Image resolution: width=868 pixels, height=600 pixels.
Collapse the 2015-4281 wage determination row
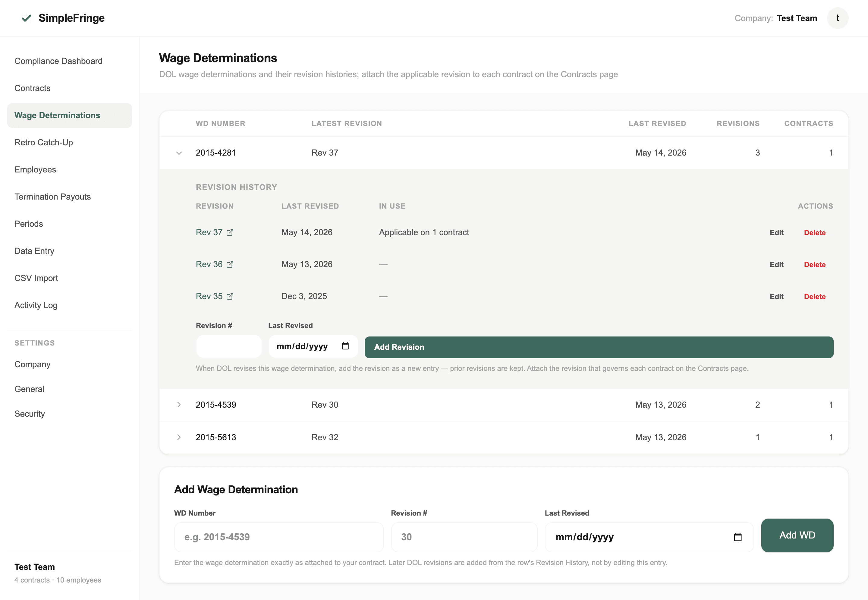point(179,153)
